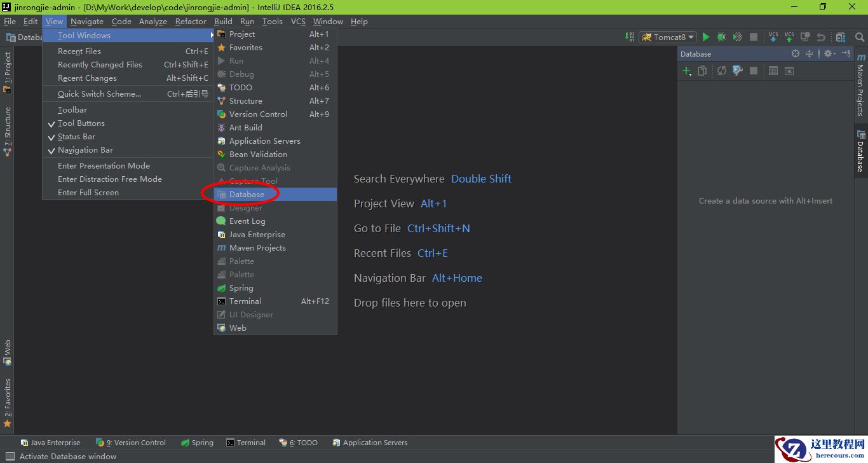Open the Database panel gear settings
Viewport: 868px width, 463px height.
[x=829, y=54]
